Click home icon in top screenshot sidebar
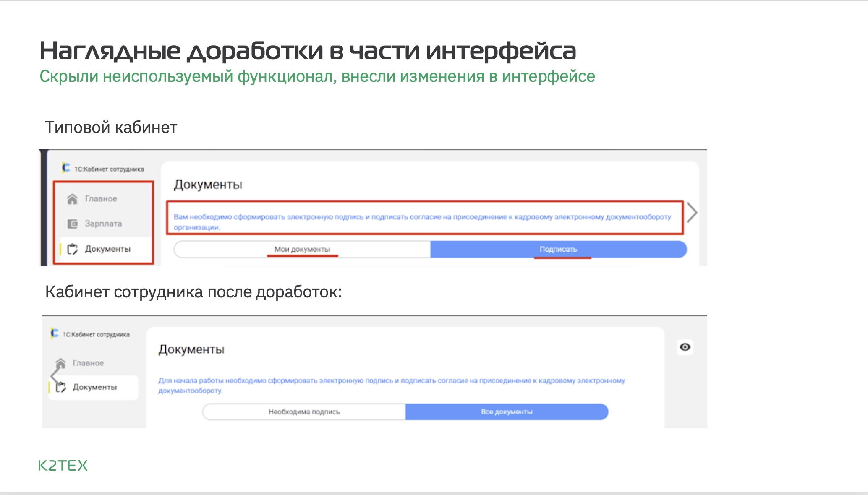Image resolution: width=868 pixels, height=495 pixels. (72, 199)
